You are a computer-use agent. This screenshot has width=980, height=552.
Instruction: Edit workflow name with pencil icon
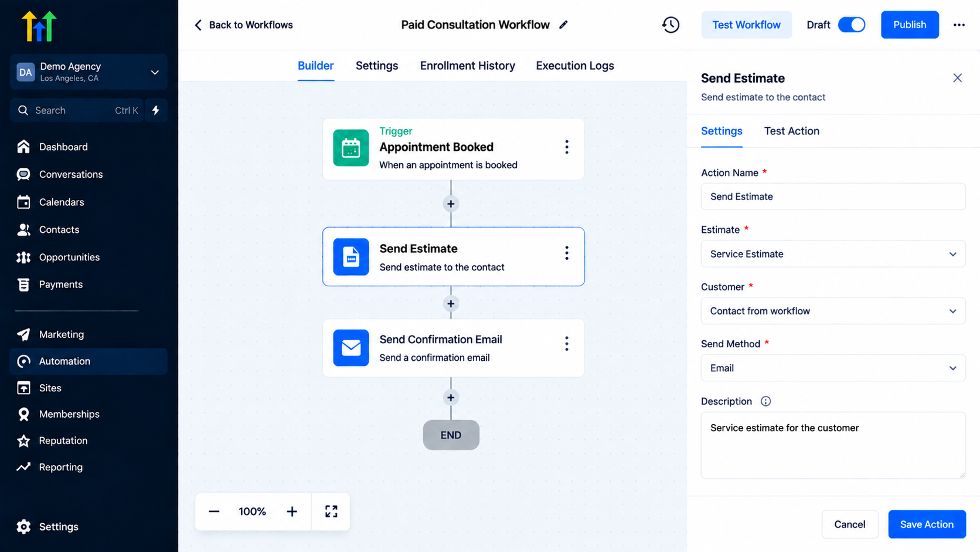click(x=563, y=25)
